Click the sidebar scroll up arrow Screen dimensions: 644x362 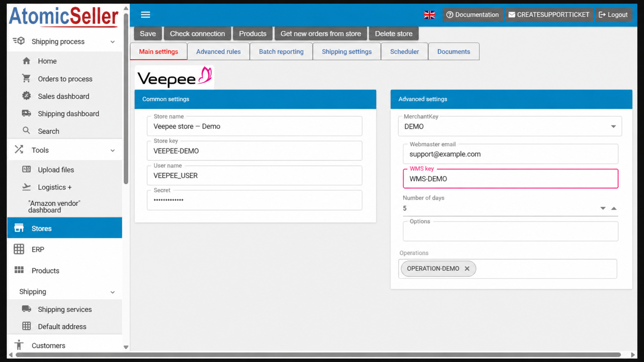tap(126, 8)
